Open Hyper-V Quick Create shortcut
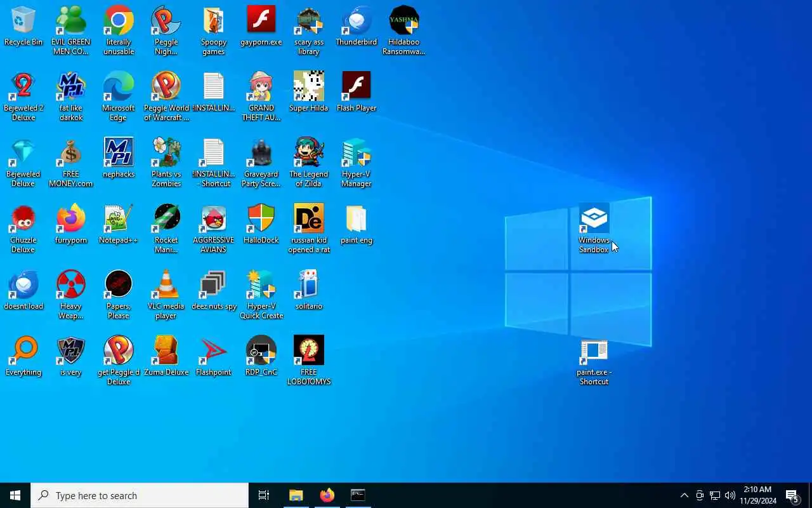This screenshot has height=508, width=812. pyautogui.click(x=261, y=295)
